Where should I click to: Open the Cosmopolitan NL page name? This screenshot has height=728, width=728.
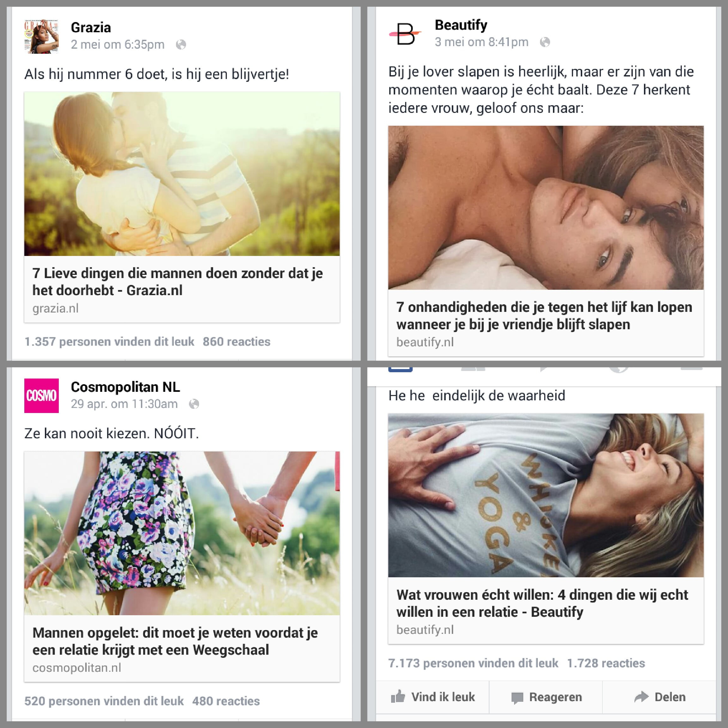click(x=125, y=387)
